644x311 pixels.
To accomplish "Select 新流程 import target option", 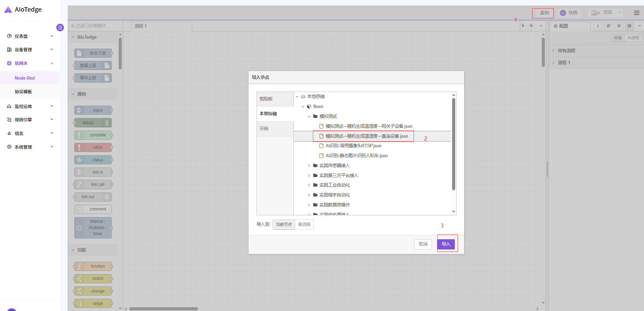I will pos(304,225).
